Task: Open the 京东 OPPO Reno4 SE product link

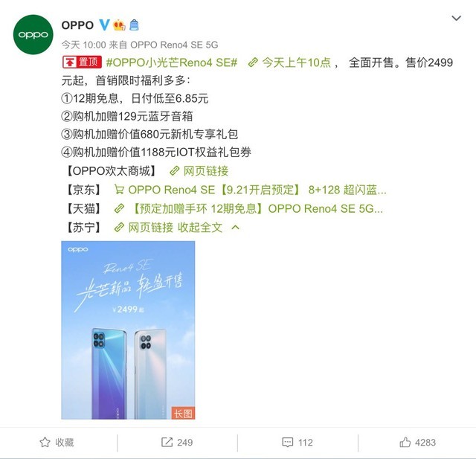Action: [x=250, y=190]
